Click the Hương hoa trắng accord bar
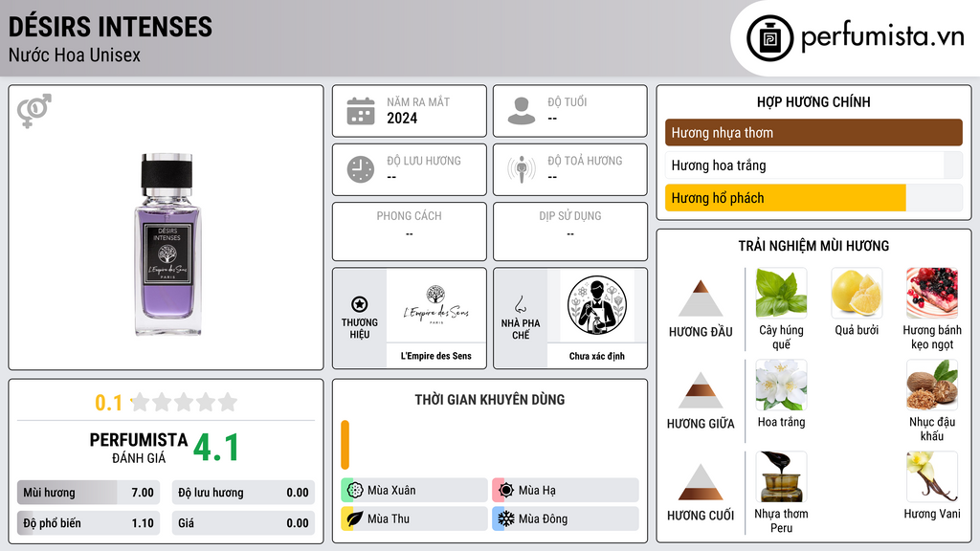The image size is (980, 551). coord(813,165)
